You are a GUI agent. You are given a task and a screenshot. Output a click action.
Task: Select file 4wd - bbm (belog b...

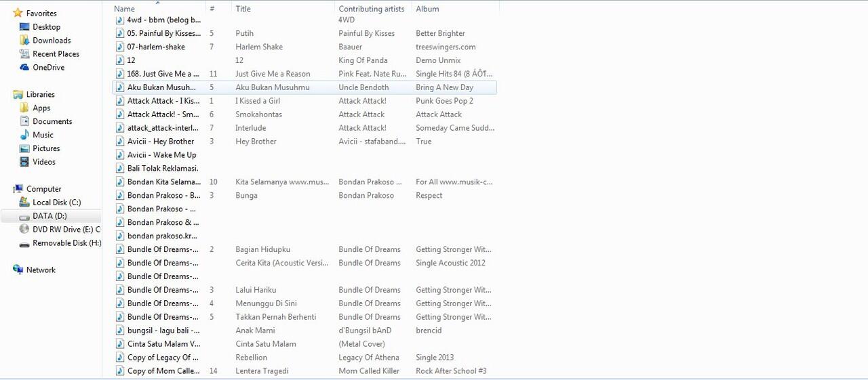164,20
